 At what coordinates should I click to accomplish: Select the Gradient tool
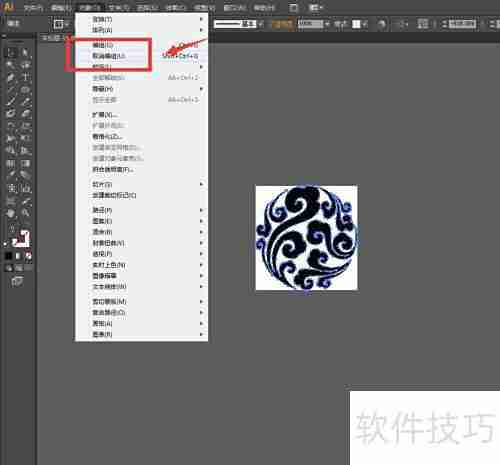click(x=25, y=163)
